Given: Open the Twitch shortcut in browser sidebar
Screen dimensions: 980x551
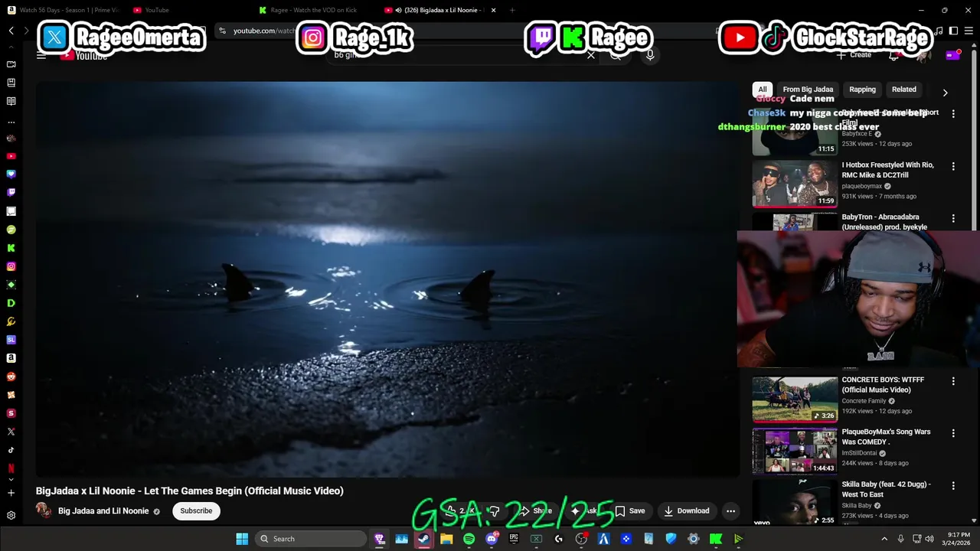Looking at the screenshot, I should pyautogui.click(x=11, y=193).
